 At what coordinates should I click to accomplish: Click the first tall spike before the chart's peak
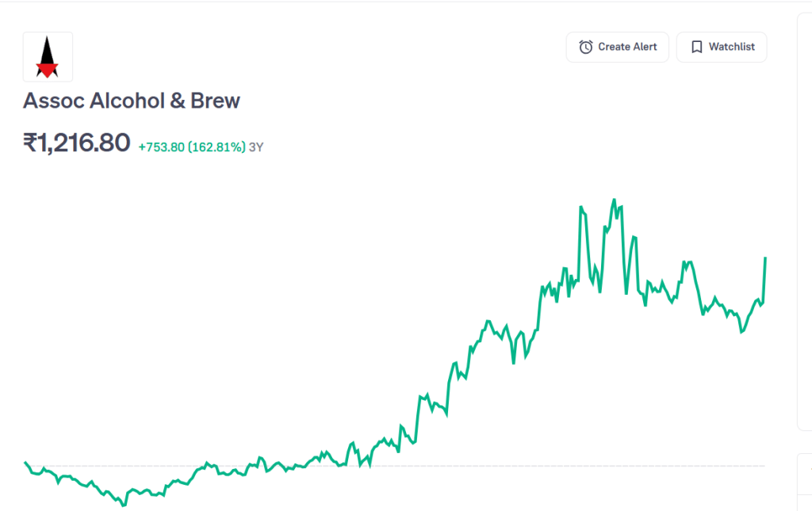click(x=581, y=208)
